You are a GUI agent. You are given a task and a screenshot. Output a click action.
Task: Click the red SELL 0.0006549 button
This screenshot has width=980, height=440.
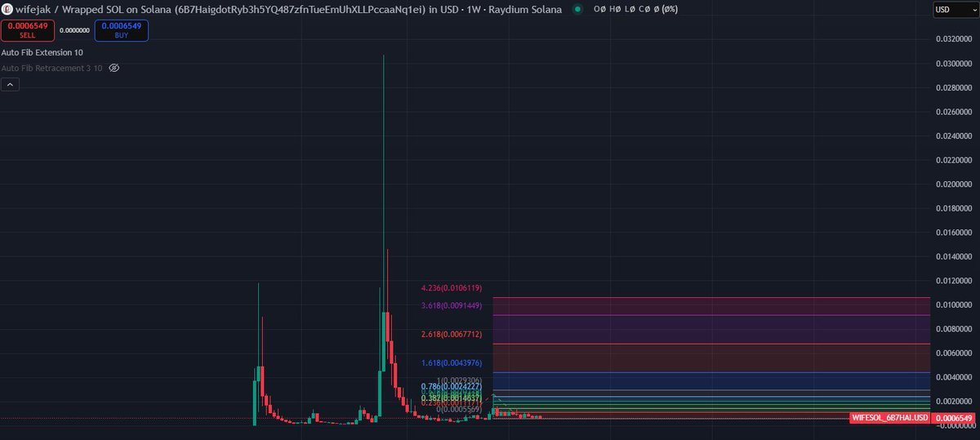28,30
